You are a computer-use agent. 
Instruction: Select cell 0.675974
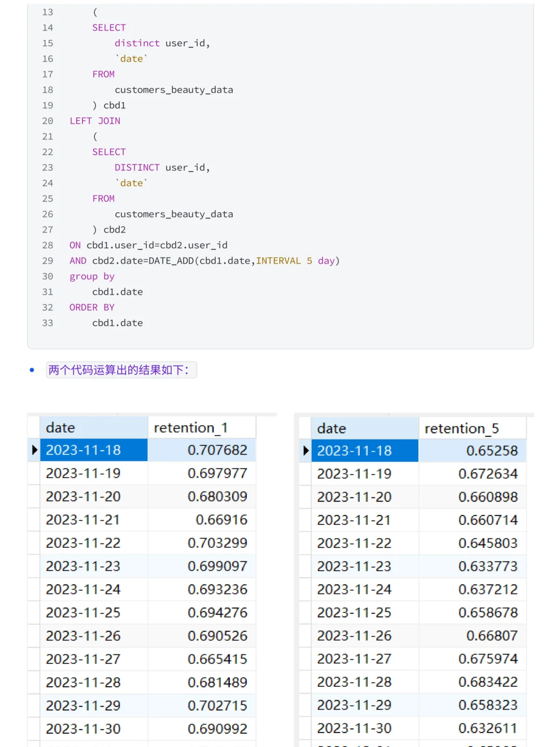(472, 659)
